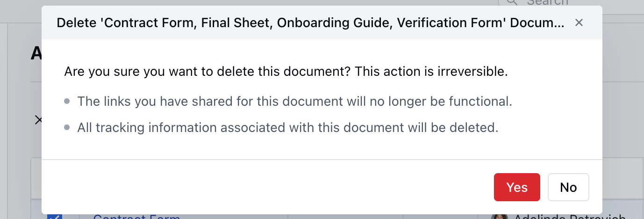Click the magnifier icon in the search bar

click(x=512, y=2)
